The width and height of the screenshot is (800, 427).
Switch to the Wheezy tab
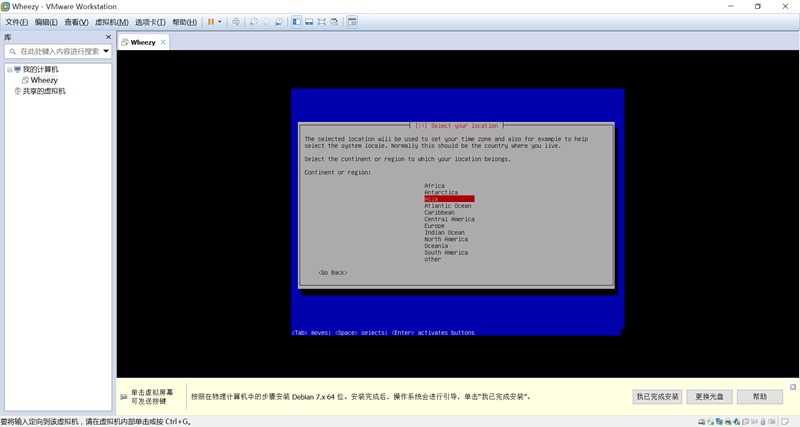click(143, 42)
